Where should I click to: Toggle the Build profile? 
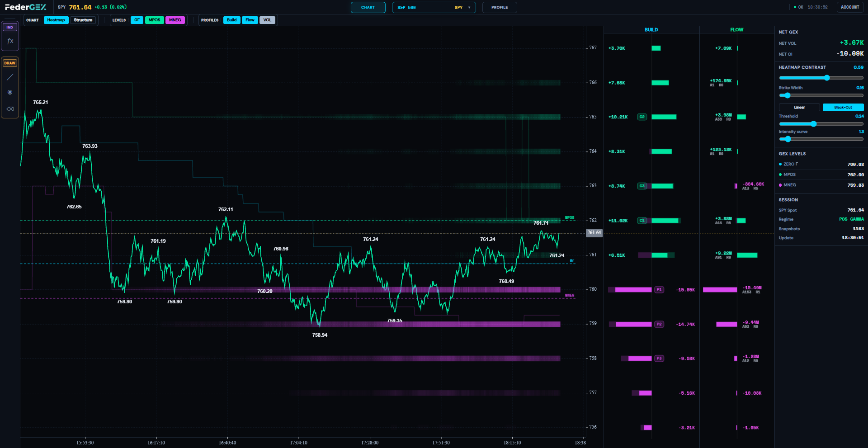tap(232, 20)
